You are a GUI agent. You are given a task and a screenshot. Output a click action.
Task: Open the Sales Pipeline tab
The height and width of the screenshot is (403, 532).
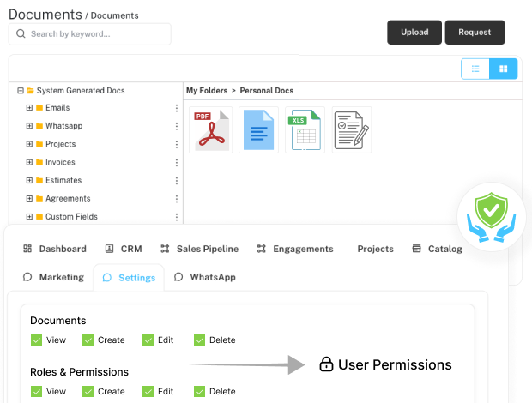199,249
